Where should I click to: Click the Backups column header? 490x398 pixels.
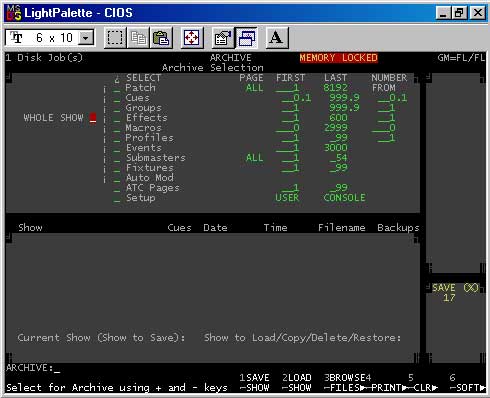coord(398,228)
